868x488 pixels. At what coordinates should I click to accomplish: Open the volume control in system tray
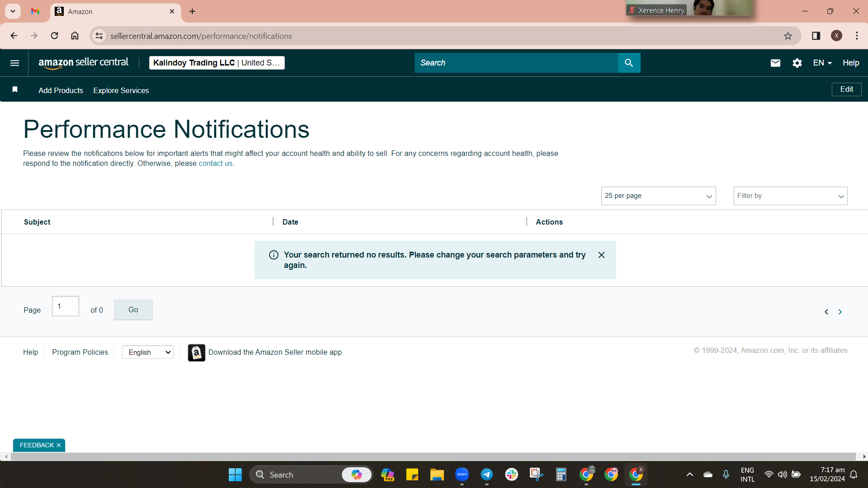783,474
